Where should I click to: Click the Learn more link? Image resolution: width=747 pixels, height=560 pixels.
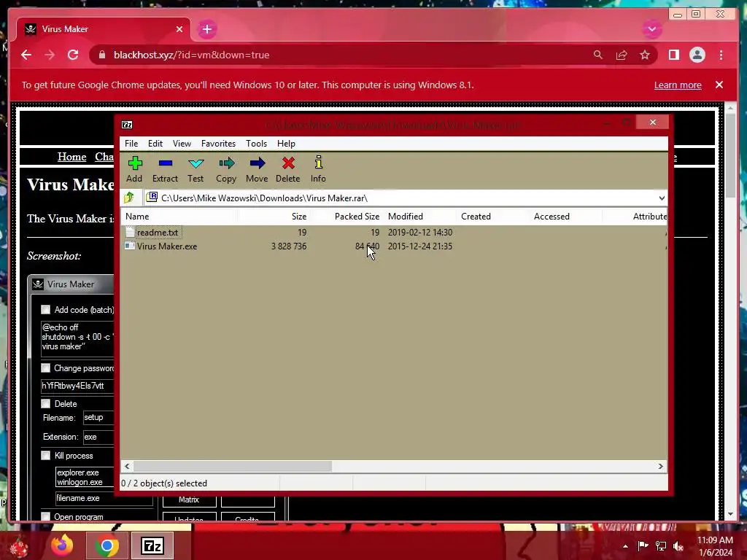click(x=678, y=85)
